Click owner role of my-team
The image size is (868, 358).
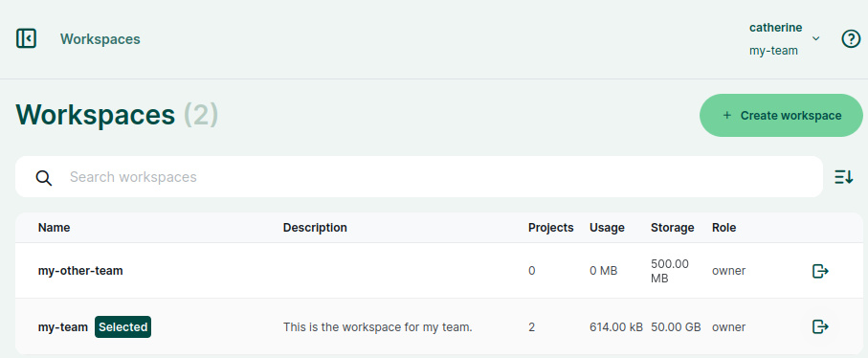pyautogui.click(x=728, y=327)
